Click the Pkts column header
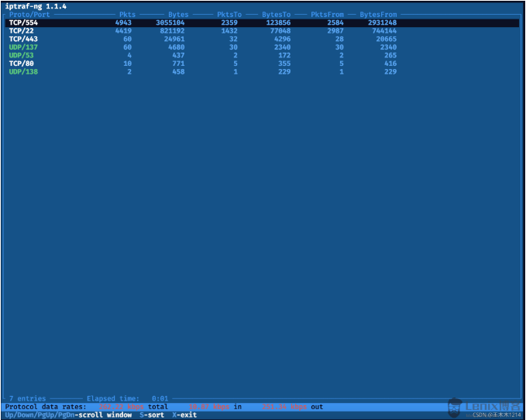 point(128,15)
